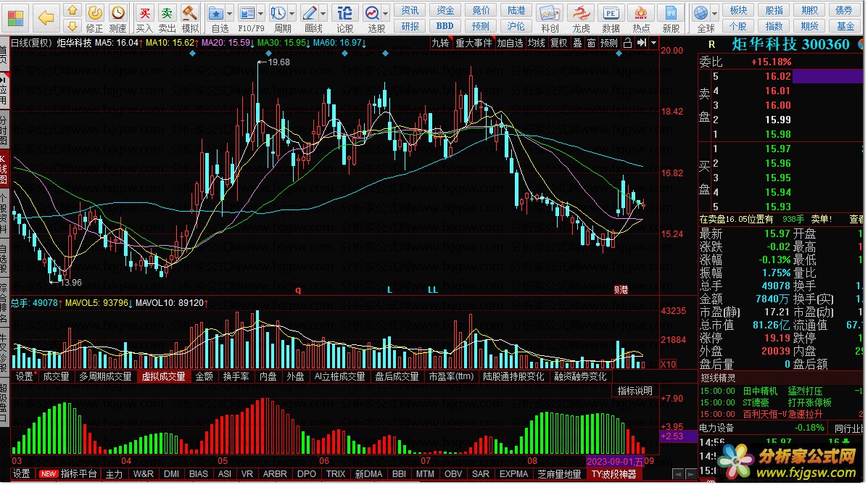Click the 板块 sector button
868x485 pixels.
(x=738, y=11)
